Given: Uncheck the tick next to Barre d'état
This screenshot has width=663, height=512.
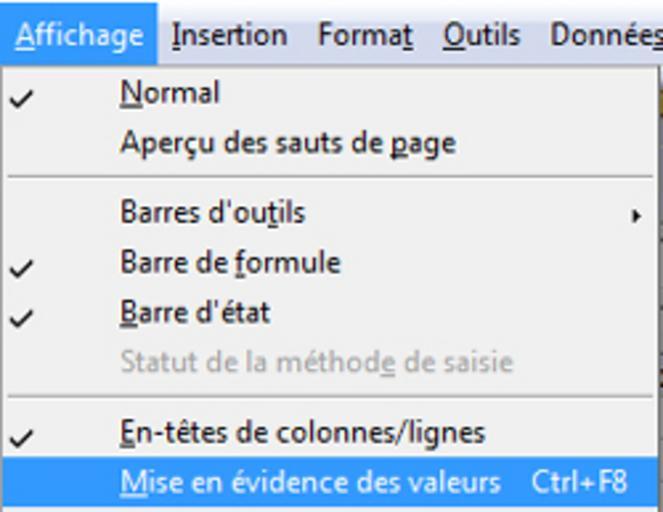Looking at the screenshot, I should pyautogui.click(x=22, y=317).
